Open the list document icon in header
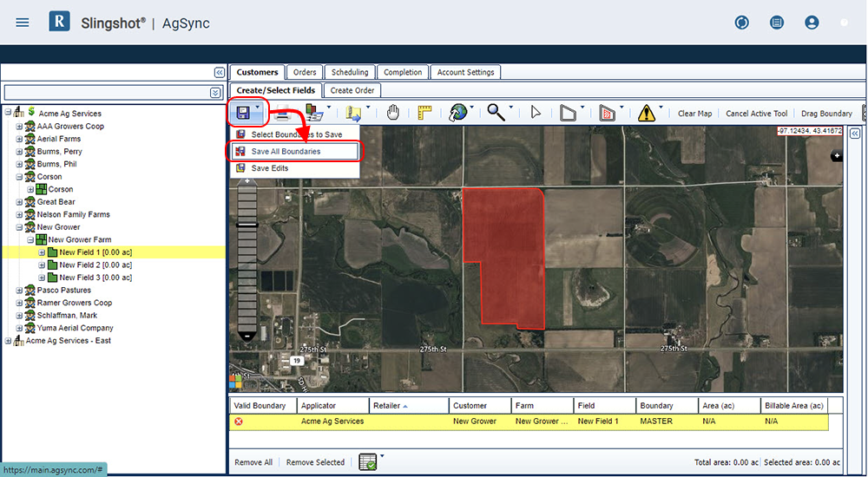The image size is (868, 477). tap(777, 23)
